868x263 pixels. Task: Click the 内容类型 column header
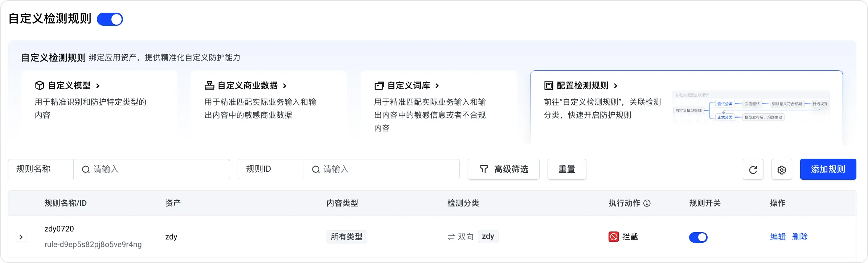[x=342, y=203]
